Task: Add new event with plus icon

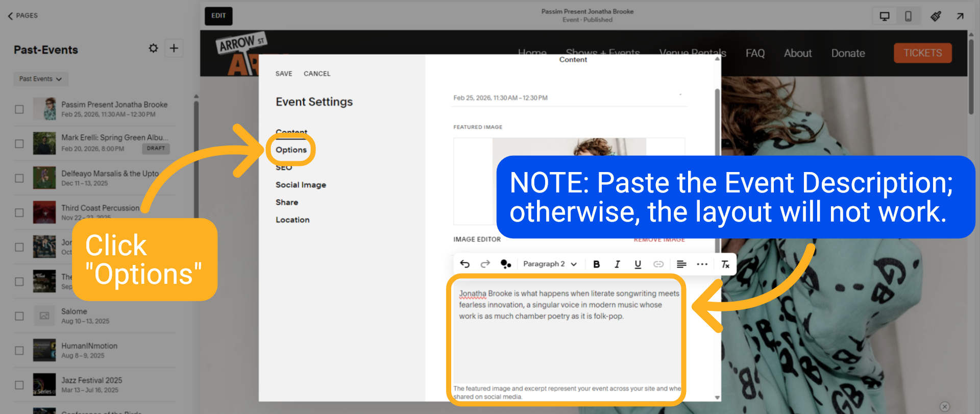Action: [x=174, y=48]
